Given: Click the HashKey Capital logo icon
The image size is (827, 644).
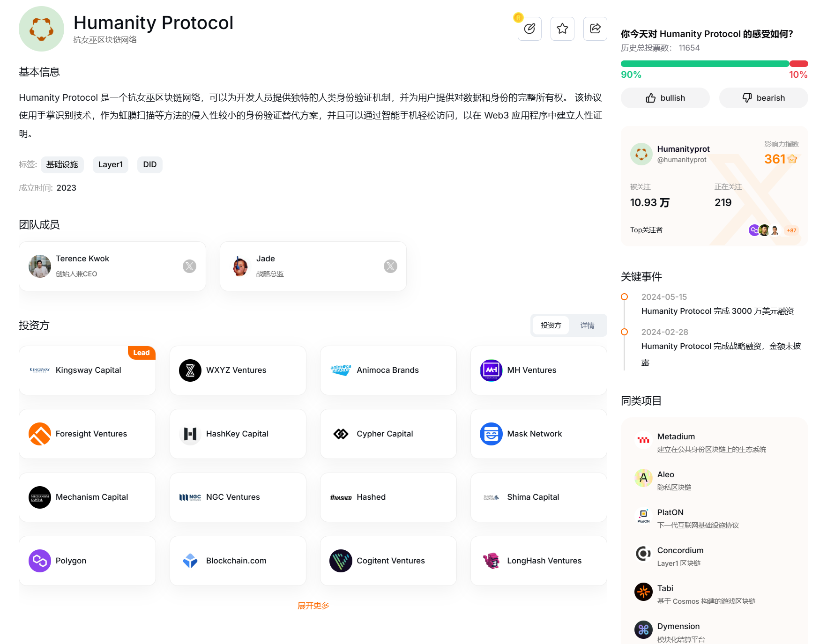Looking at the screenshot, I should (x=190, y=434).
